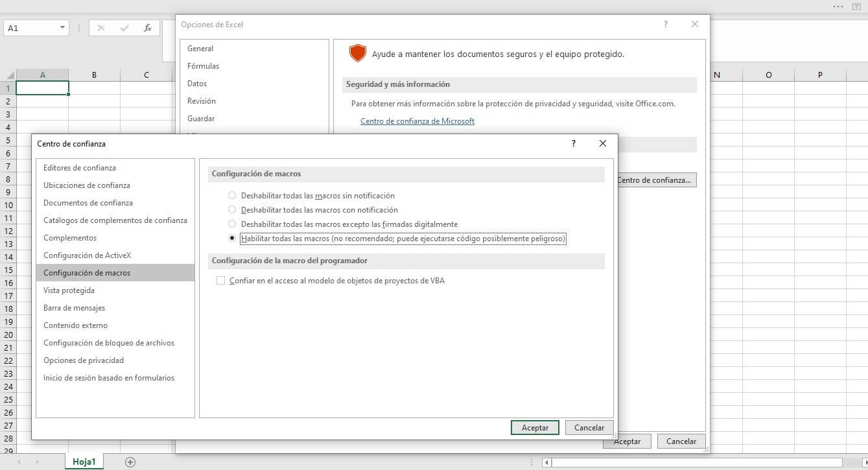Open 'Catálogos de complementos de confianza'
Image resolution: width=868 pixels, height=470 pixels.
115,220
